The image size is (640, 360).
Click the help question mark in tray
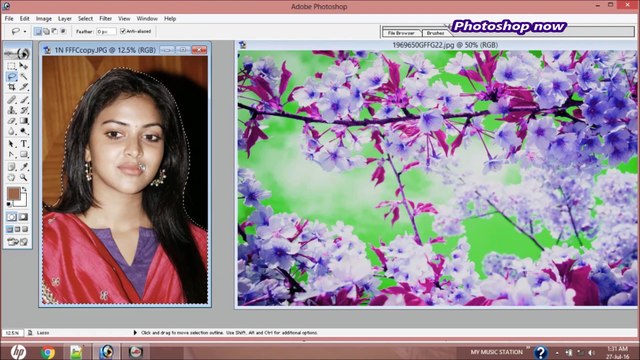pyautogui.click(x=540, y=352)
